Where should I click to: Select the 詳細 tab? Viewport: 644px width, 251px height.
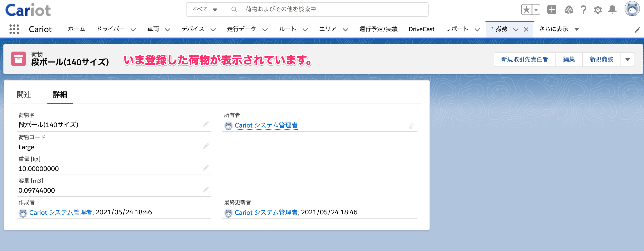pyautogui.click(x=60, y=95)
